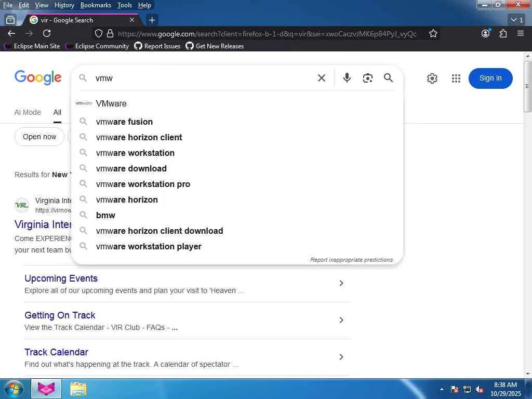Open the Edit menu
532x399 pixels.
tap(24, 5)
